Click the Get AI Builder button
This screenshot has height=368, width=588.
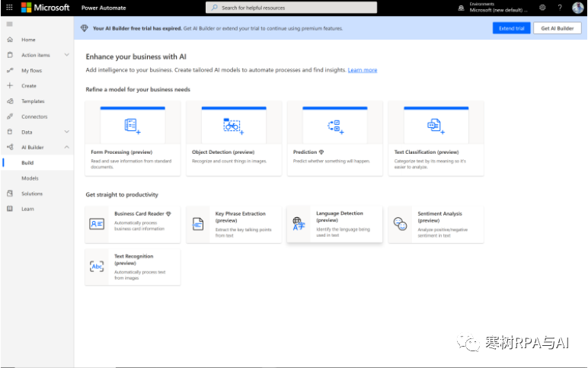click(558, 28)
